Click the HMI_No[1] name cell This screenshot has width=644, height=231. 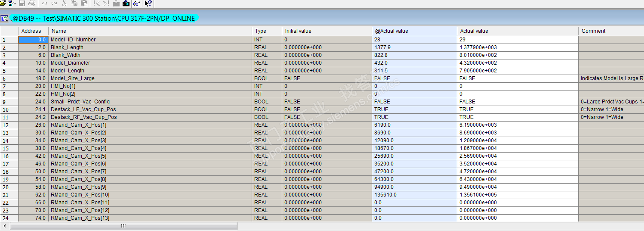[x=150, y=86]
